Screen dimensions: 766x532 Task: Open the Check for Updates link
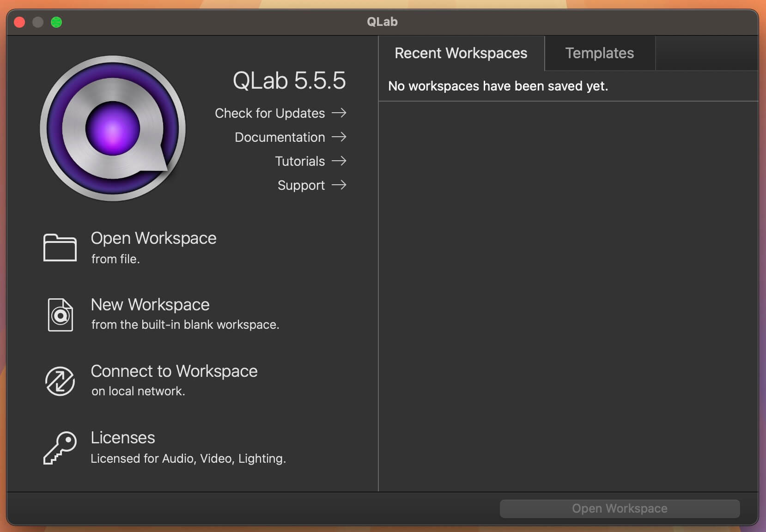[270, 113]
